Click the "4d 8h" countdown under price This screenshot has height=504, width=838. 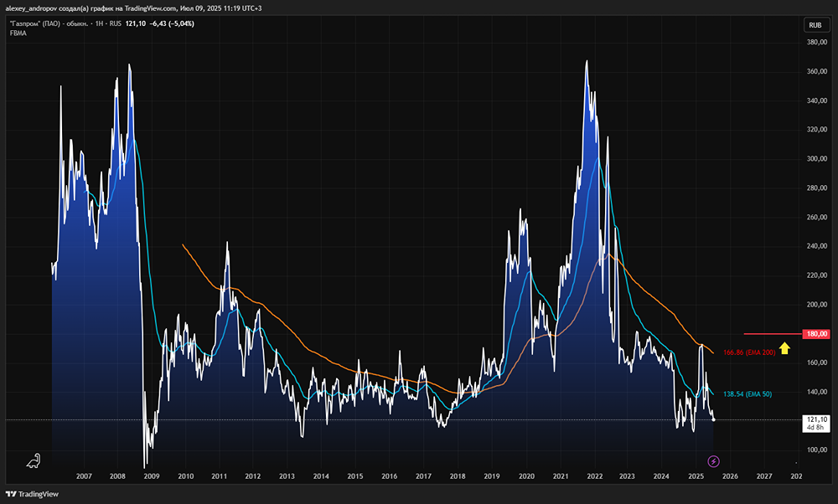(815, 427)
